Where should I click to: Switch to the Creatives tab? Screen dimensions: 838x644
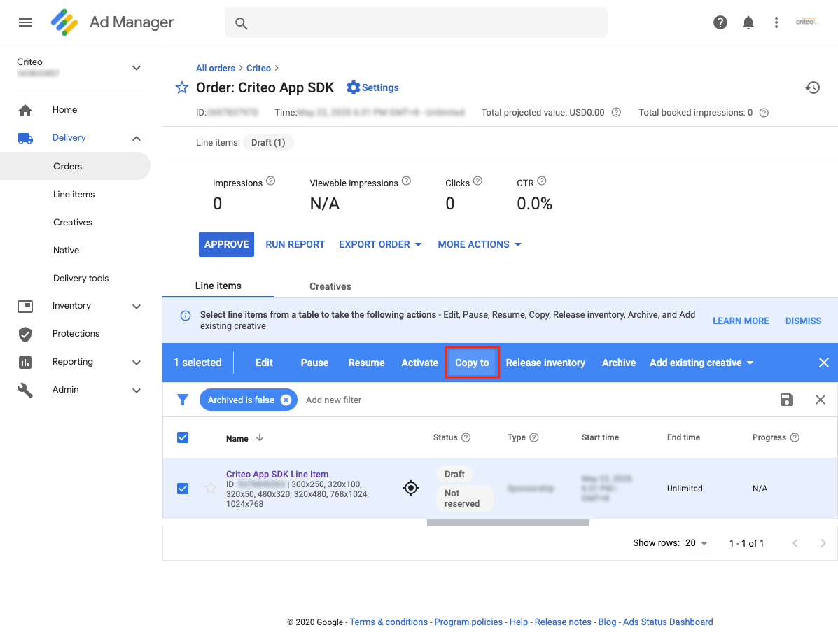pos(330,286)
